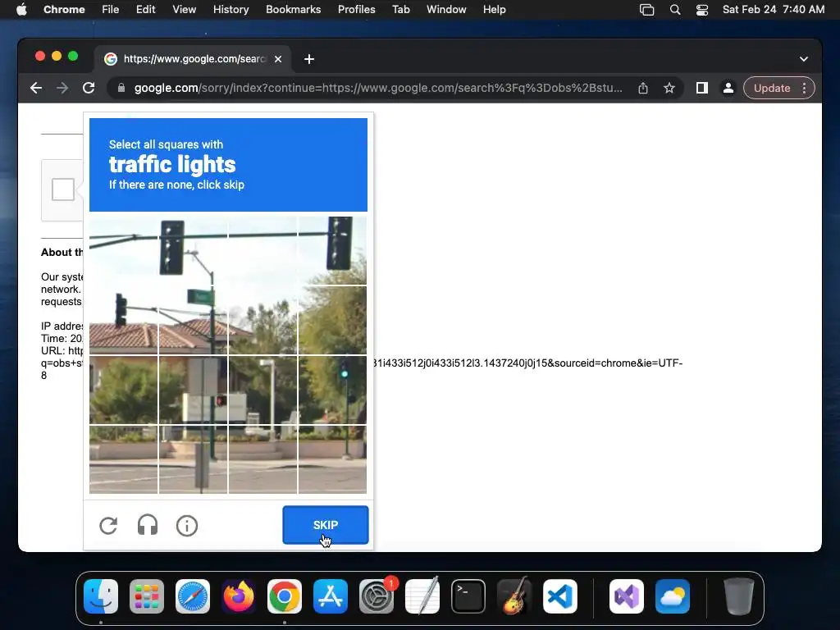Launch Safari from the Dock

point(193,596)
